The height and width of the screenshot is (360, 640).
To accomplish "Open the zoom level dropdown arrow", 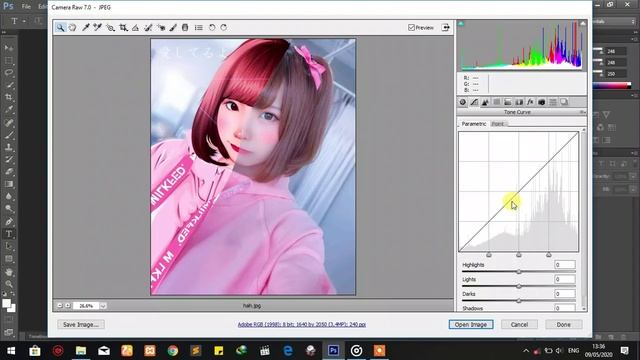I will [103, 306].
